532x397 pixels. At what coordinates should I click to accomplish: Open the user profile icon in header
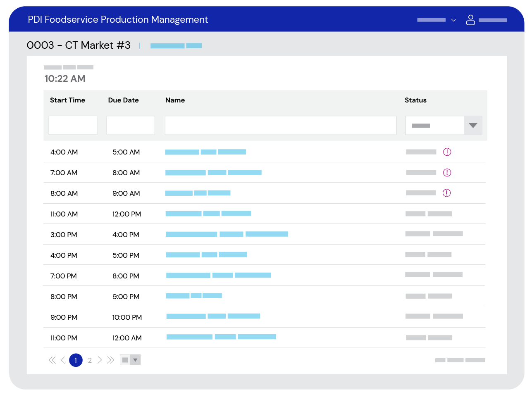pyautogui.click(x=470, y=20)
